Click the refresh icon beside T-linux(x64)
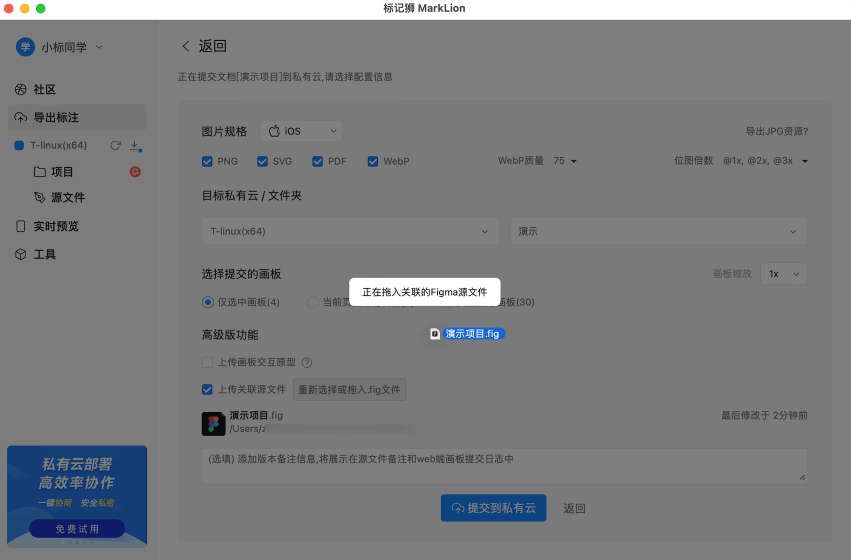The width and height of the screenshot is (851, 560). pyautogui.click(x=116, y=145)
